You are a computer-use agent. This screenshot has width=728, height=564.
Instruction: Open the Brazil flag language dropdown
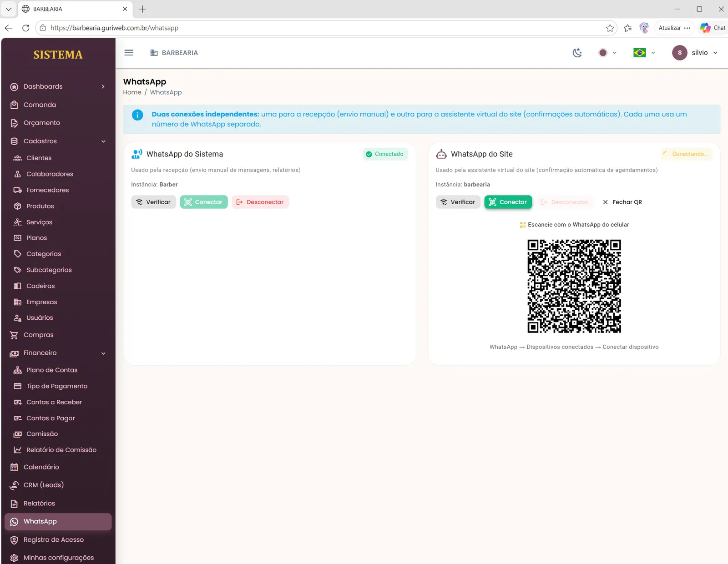[644, 53]
